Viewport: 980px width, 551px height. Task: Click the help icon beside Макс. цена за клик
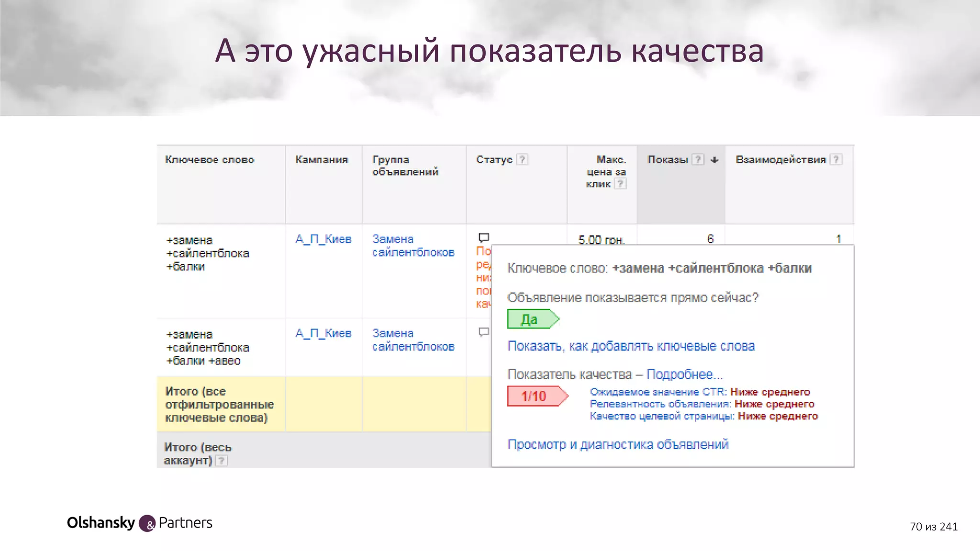click(620, 184)
